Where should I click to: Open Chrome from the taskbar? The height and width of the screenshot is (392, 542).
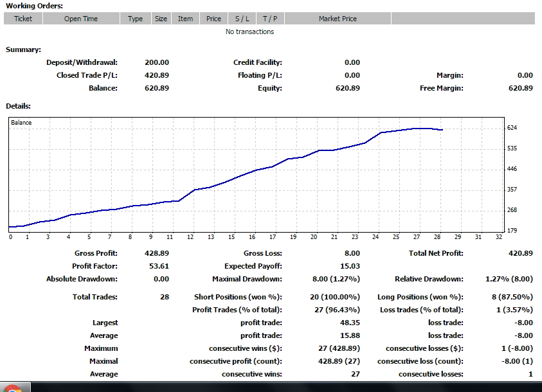tap(14, 388)
